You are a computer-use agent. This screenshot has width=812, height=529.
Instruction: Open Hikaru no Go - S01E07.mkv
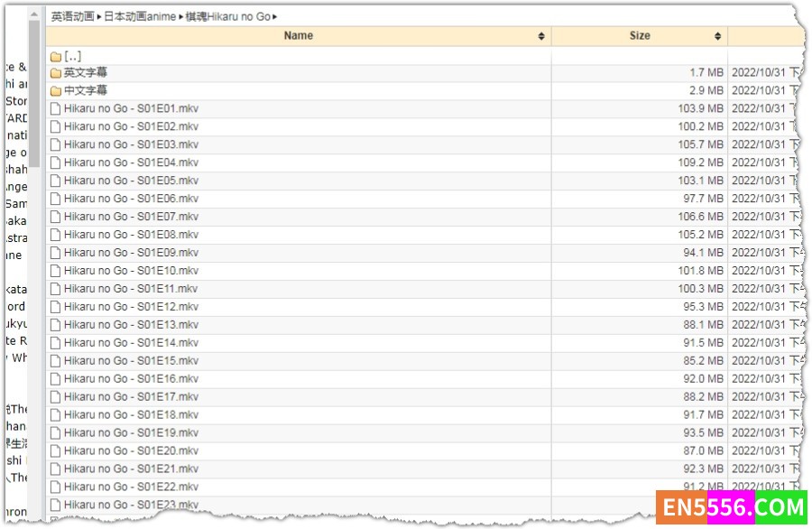131,217
